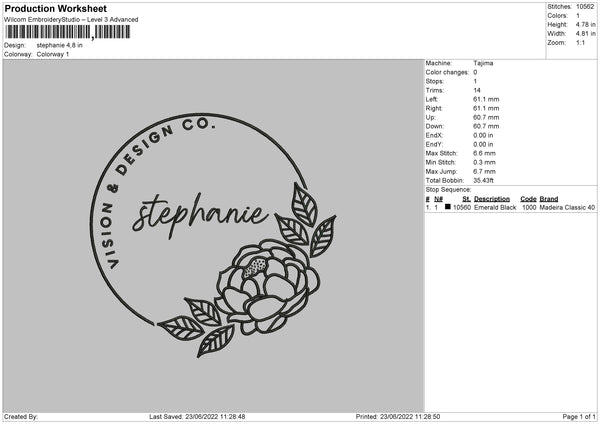Click the peony flower in the design
Screen dimensions: 600x424
[268, 285]
